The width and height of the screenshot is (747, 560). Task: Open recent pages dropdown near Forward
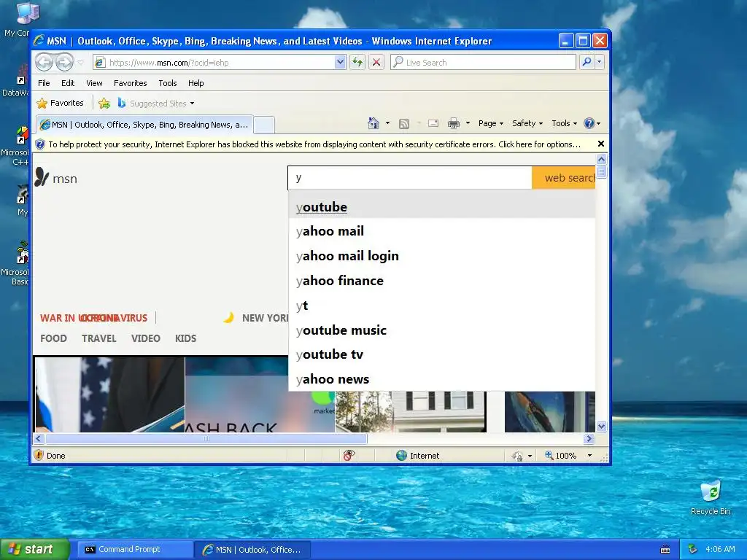tap(80, 63)
